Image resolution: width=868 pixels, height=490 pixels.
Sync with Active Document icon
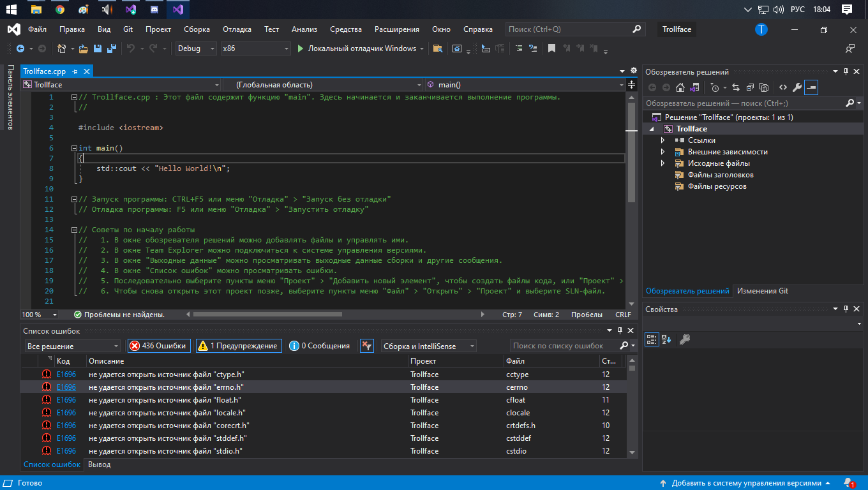click(x=735, y=87)
